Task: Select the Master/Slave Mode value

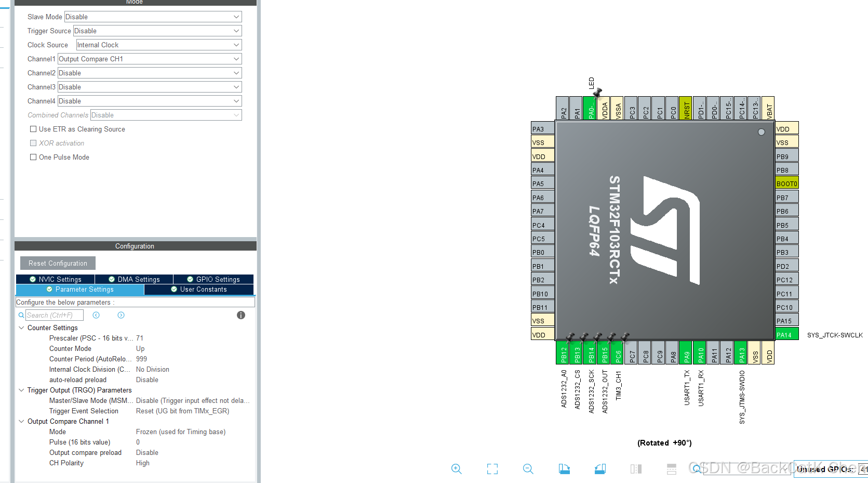Action: [193, 400]
